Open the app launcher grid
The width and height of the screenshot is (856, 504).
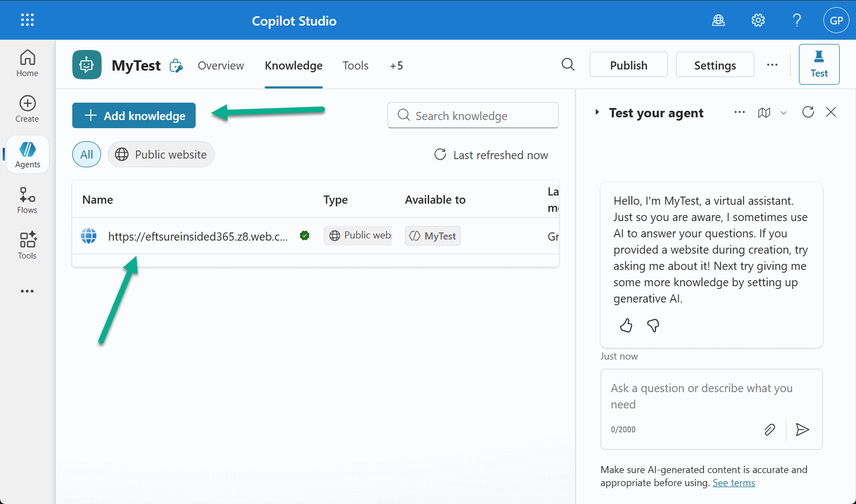coord(27,20)
